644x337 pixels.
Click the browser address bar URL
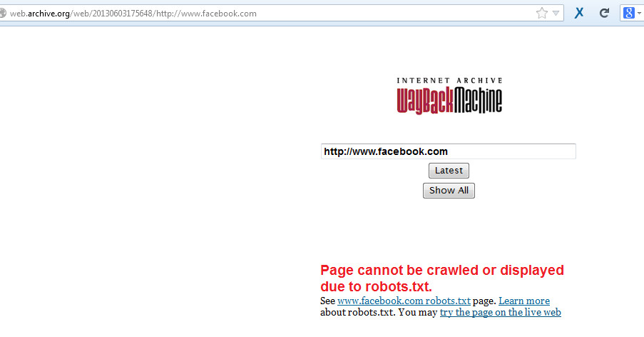tap(133, 14)
